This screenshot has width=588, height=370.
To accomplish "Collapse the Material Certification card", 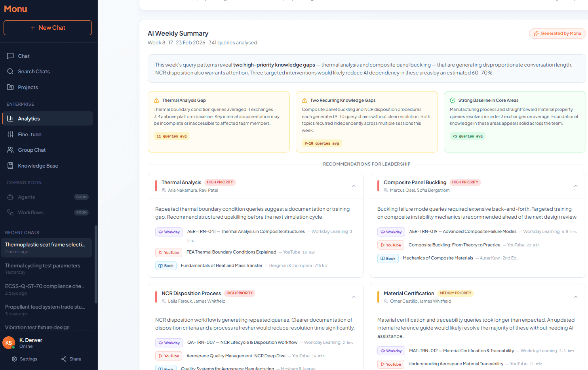I will click(576, 297).
